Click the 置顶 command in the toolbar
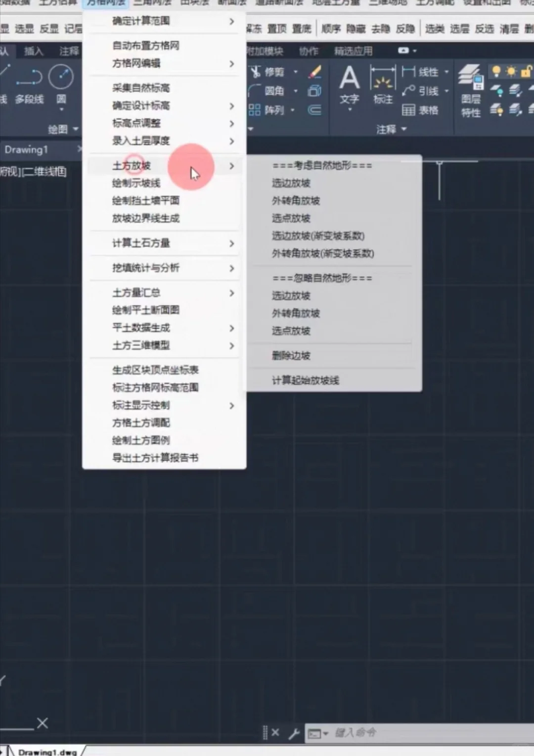Viewport: 534px width, 756px height. tap(276, 28)
